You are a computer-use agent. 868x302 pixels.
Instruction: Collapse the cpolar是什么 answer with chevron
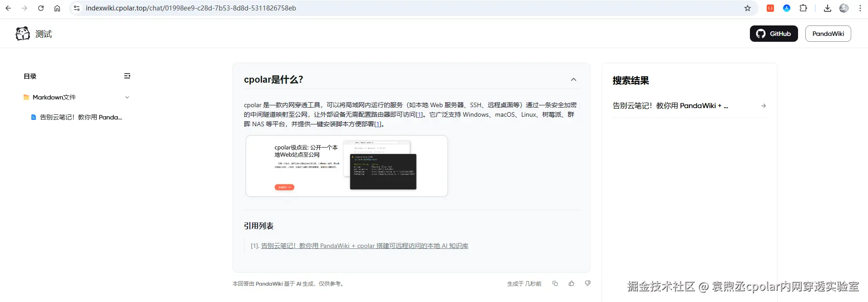click(574, 79)
